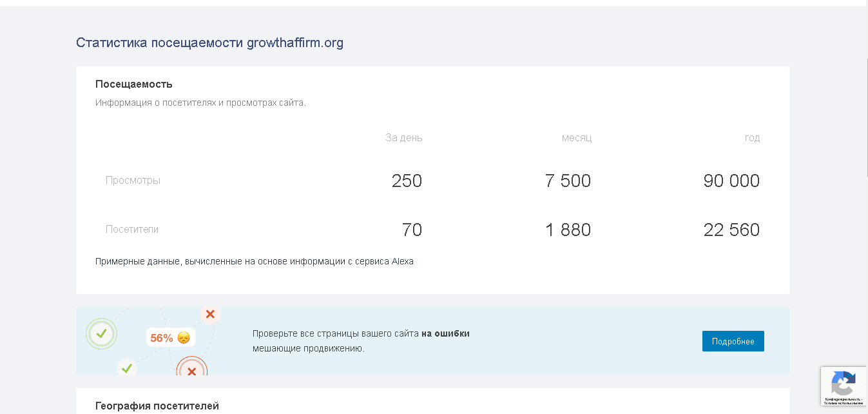This screenshot has width=868, height=414.
Task: Click the small green checkmark at banner bottom
Action: (x=127, y=368)
